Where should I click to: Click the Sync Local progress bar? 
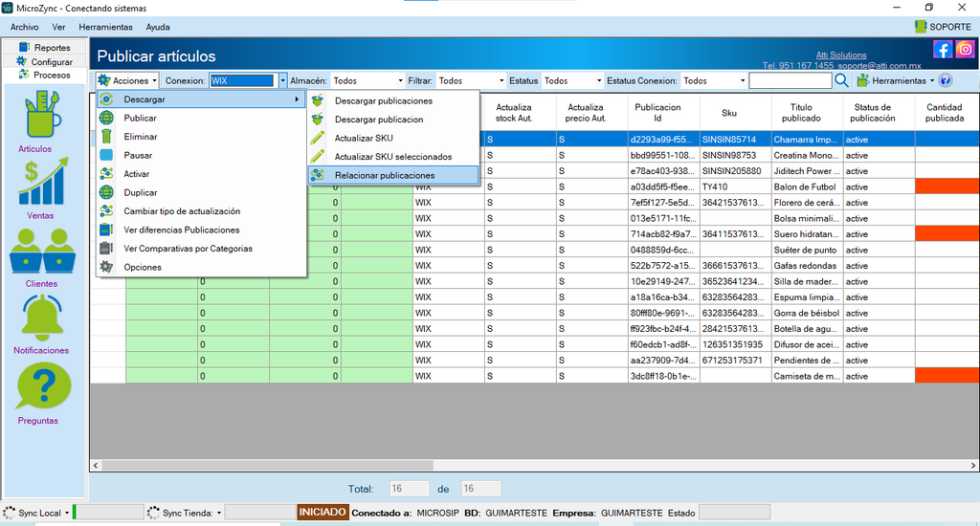[108, 513]
